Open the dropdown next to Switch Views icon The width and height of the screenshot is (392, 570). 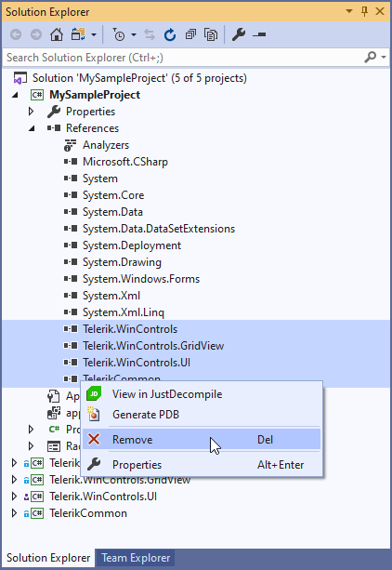(94, 35)
